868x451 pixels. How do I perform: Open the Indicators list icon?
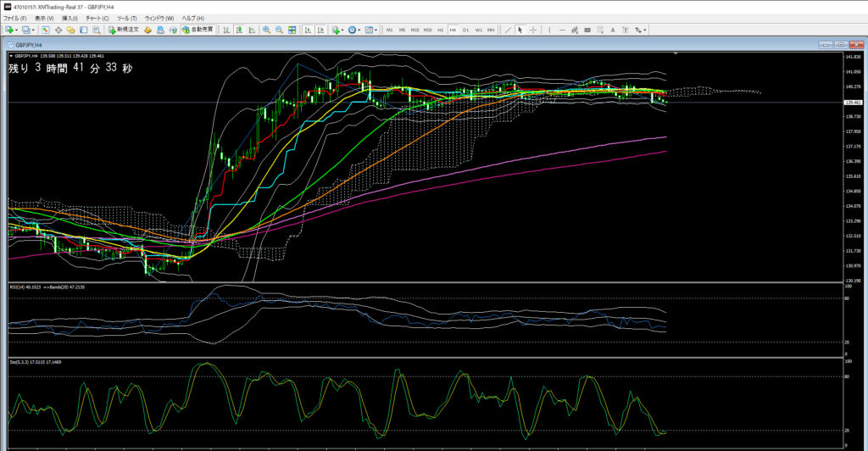coord(336,30)
